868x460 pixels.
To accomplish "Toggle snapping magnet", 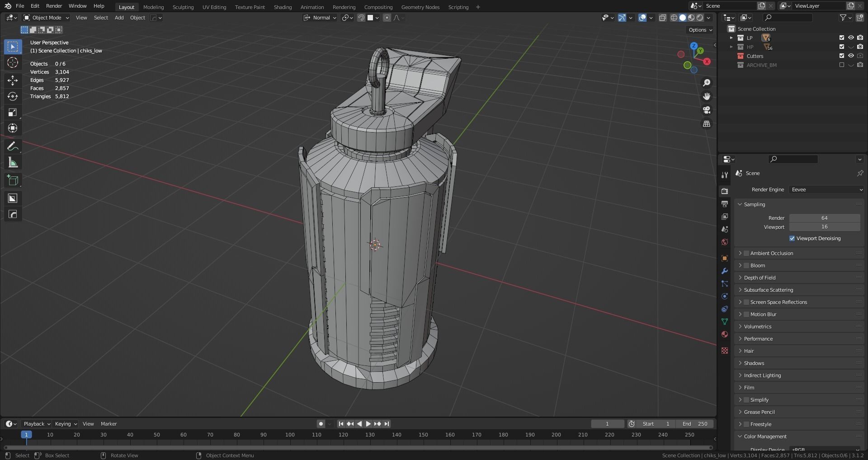I will coord(361,18).
